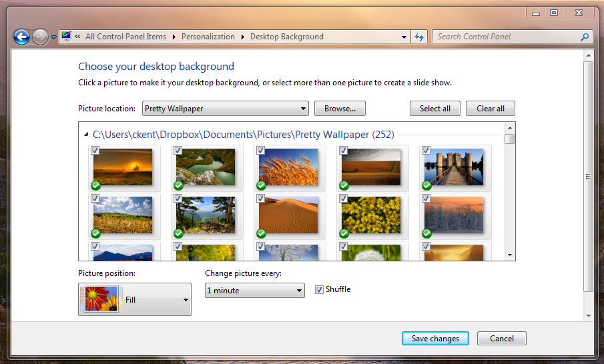The height and width of the screenshot is (364, 604).
Task: Go to Personalization in the breadcrumb
Action: 208,37
